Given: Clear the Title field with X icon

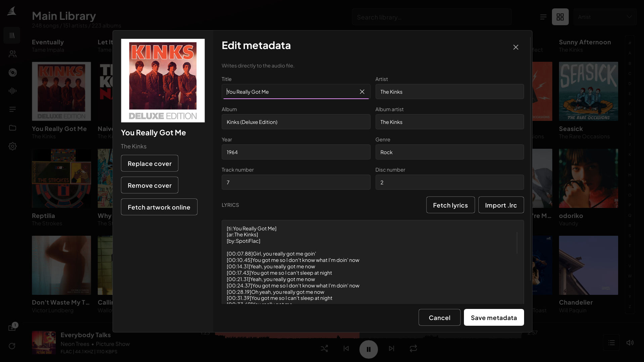Looking at the screenshot, I should (x=362, y=92).
